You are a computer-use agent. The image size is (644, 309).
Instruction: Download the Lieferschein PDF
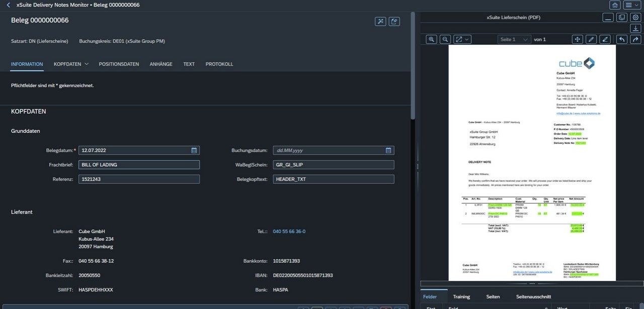(635, 28)
